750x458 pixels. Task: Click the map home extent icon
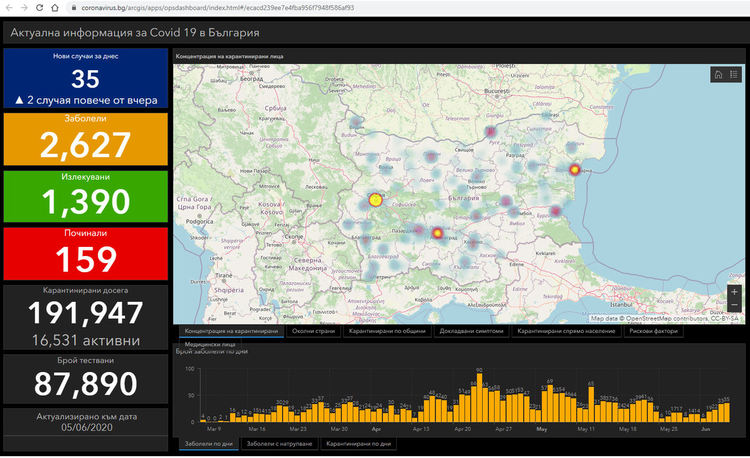pos(718,75)
